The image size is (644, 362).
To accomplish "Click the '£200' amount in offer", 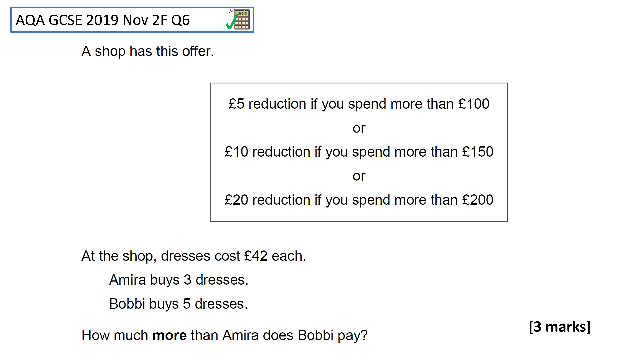I will (x=478, y=200).
